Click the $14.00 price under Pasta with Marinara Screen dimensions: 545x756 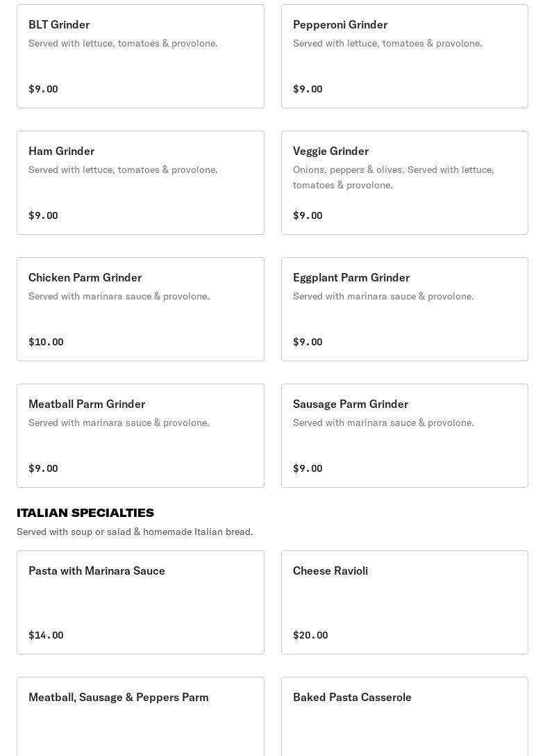(x=46, y=635)
